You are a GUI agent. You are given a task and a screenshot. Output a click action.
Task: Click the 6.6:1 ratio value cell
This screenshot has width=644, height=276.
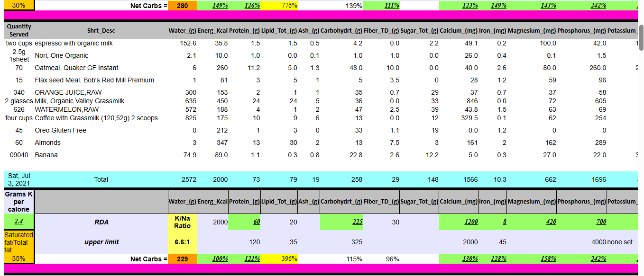(182, 242)
